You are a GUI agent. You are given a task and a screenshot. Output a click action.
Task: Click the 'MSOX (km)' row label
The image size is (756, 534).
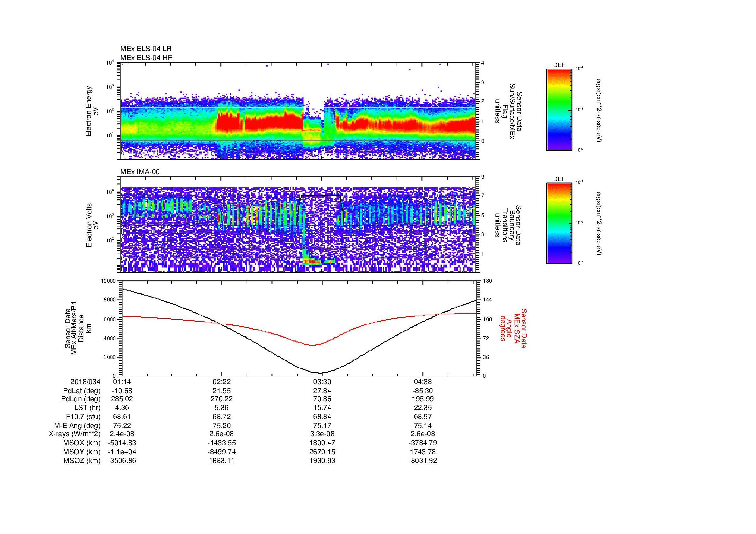click(82, 443)
